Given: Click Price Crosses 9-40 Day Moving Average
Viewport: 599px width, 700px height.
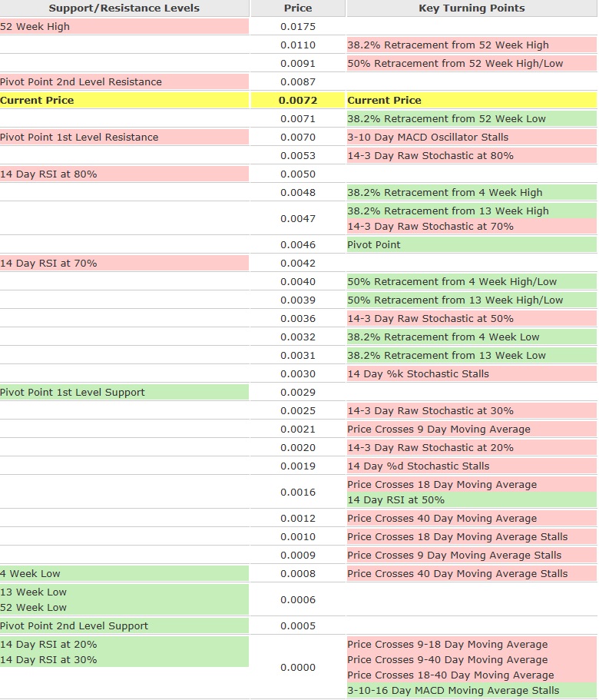Looking at the screenshot, I should tap(472, 660).
